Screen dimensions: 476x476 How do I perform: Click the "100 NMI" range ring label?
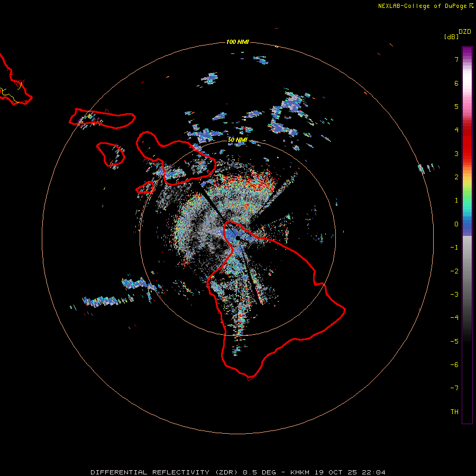(237, 42)
